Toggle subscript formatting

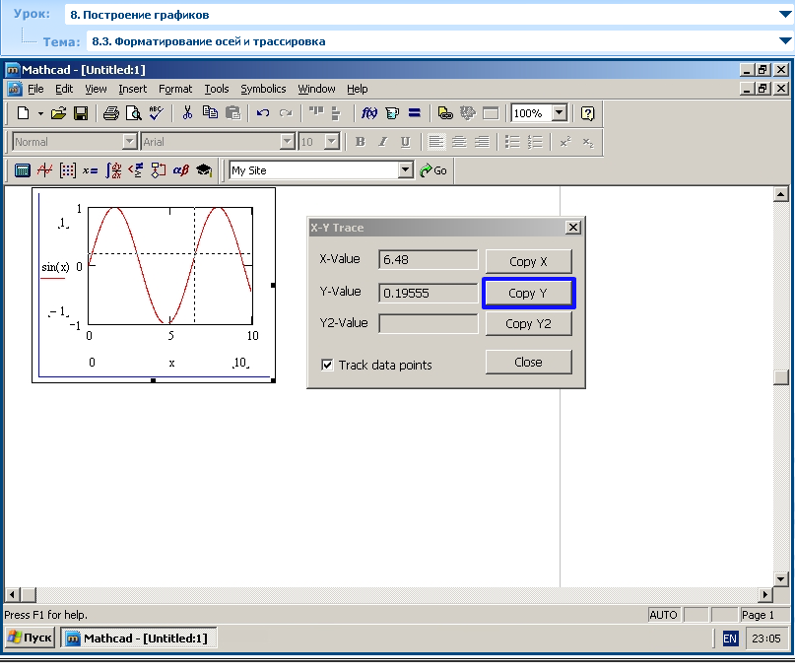pos(588,142)
